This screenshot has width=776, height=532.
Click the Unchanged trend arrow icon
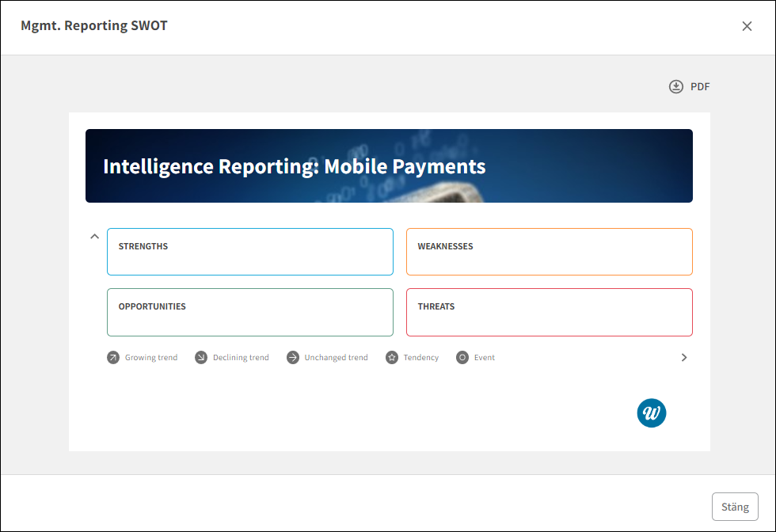point(293,358)
